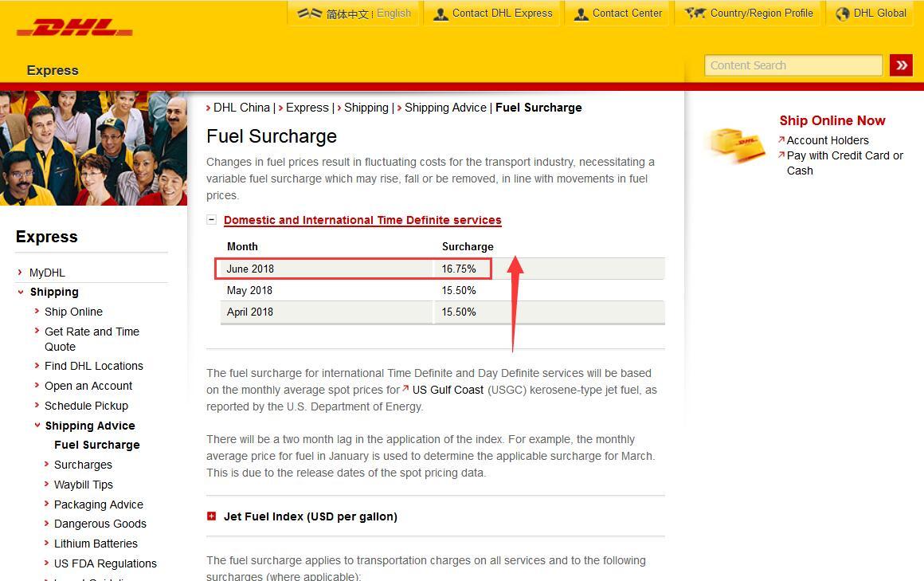
Task: Click the Express heading tab
Action: click(53, 70)
